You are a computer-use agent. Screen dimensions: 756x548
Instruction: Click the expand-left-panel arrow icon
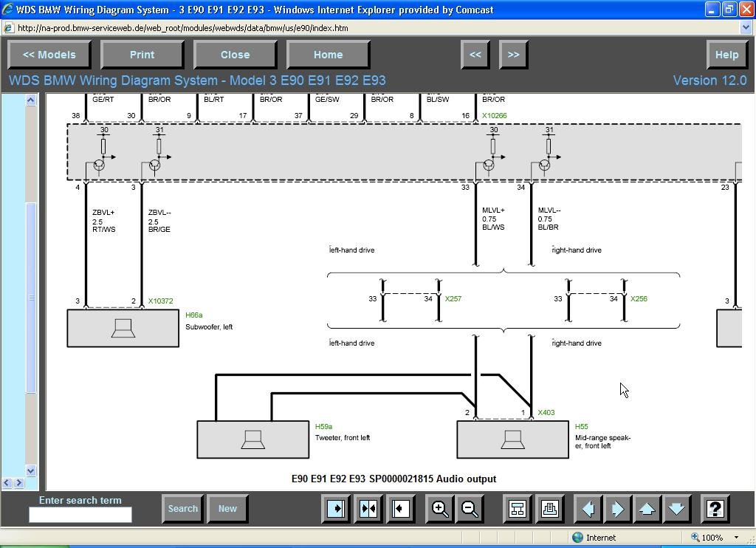[336, 508]
